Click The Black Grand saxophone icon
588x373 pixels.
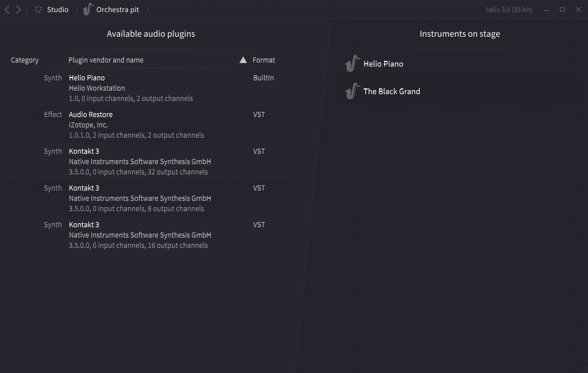point(353,91)
